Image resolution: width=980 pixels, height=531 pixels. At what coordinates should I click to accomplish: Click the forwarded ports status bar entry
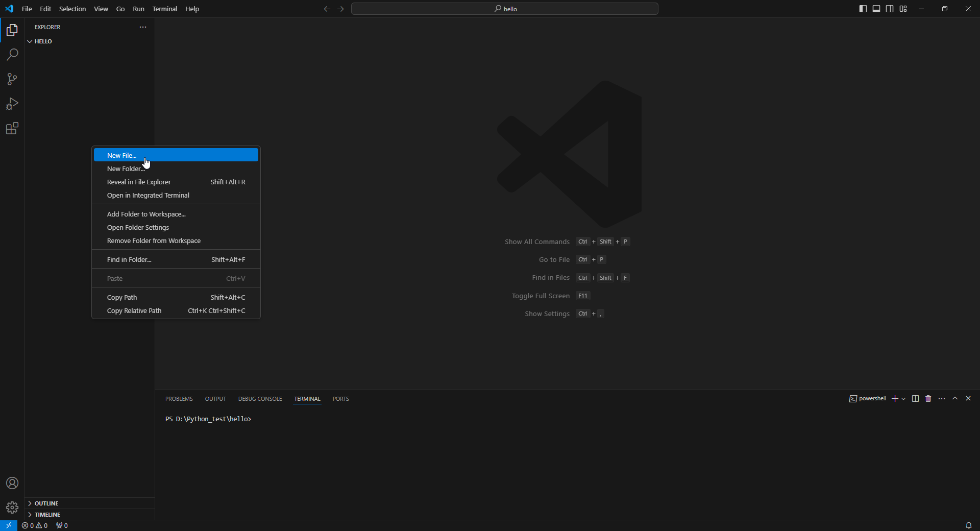tap(62, 525)
